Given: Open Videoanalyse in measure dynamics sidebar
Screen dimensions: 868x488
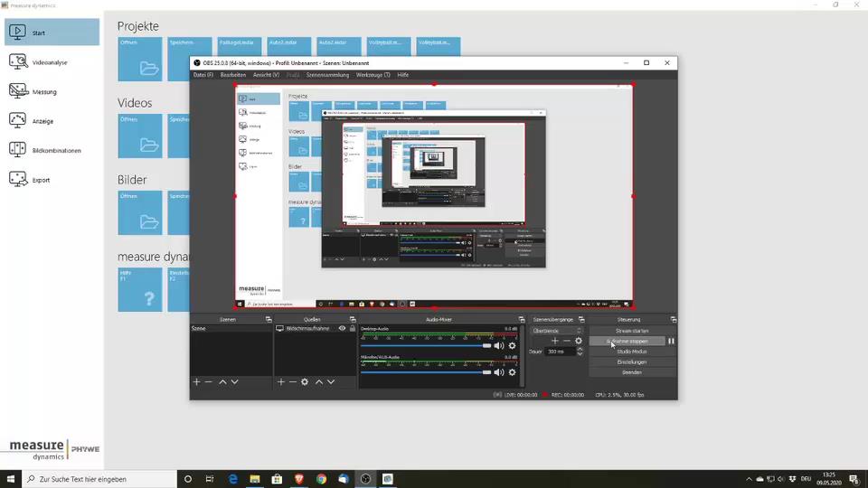Looking at the screenshot, I should click(51, 62).
